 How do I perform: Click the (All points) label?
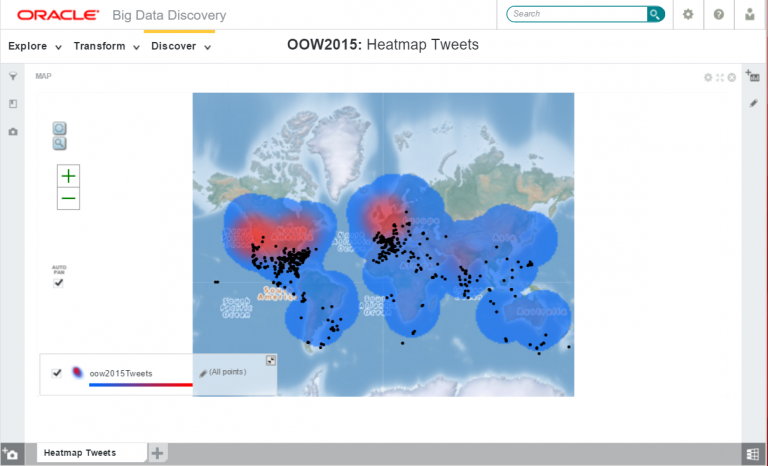pyautogui.click(x=228, y=372)
